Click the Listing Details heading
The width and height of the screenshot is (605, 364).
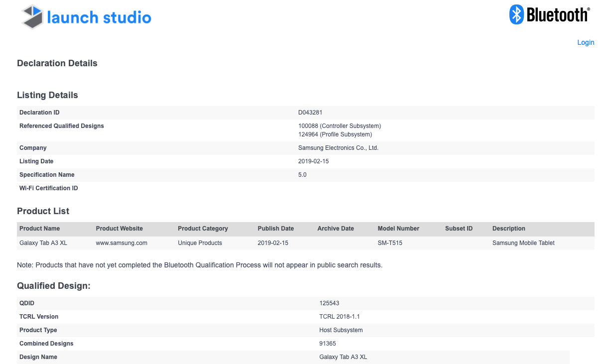[47, 95]
